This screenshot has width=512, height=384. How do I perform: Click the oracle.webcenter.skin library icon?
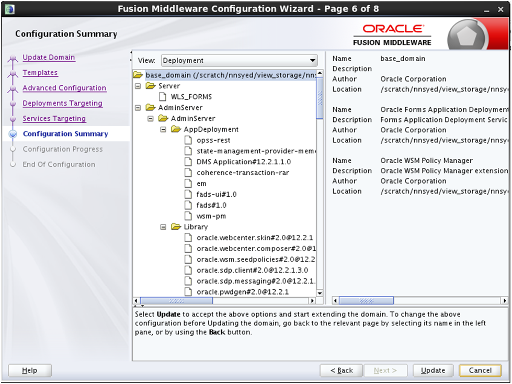pos(188,238)
